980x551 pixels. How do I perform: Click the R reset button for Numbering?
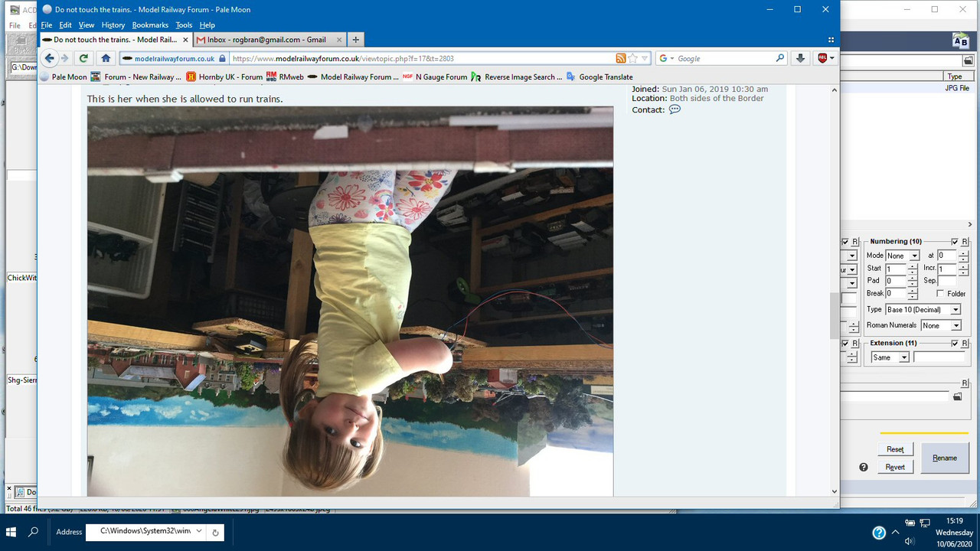[x=965, y=242]
